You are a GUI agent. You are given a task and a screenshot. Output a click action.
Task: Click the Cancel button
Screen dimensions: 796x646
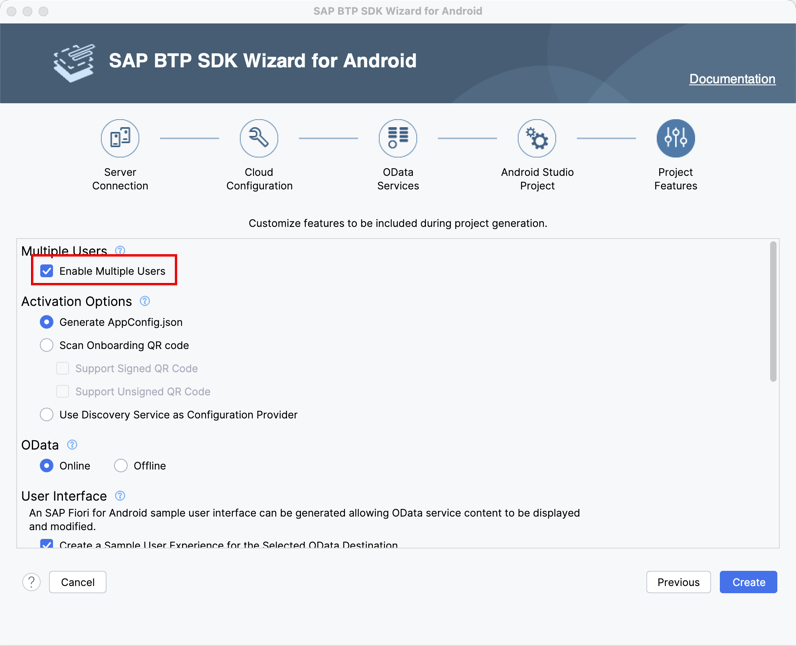click(78, 582)
